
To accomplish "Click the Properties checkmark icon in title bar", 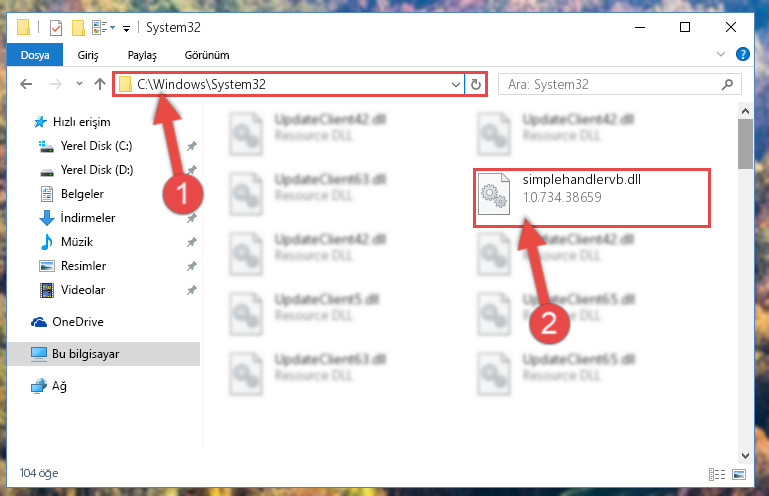I will 56,28.
